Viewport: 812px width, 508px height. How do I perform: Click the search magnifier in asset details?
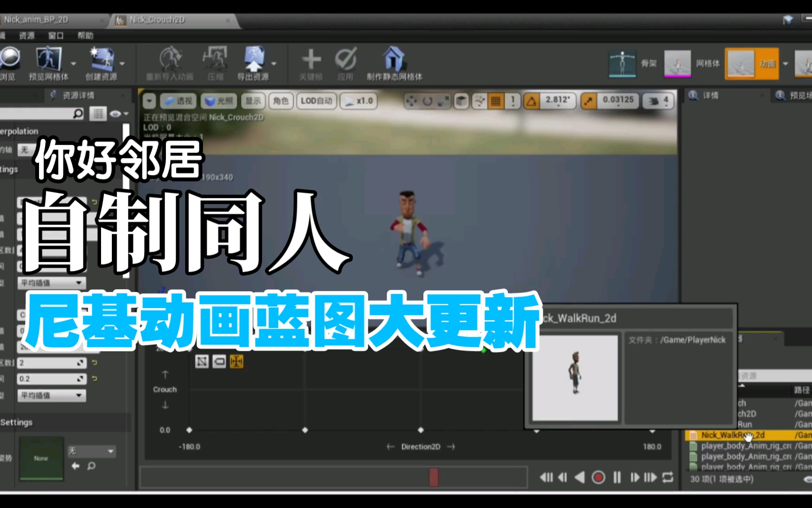click(78, 113)
